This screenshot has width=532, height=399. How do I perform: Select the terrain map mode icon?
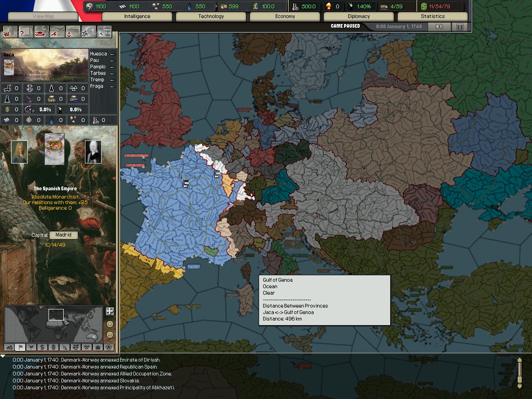(9, 347)
